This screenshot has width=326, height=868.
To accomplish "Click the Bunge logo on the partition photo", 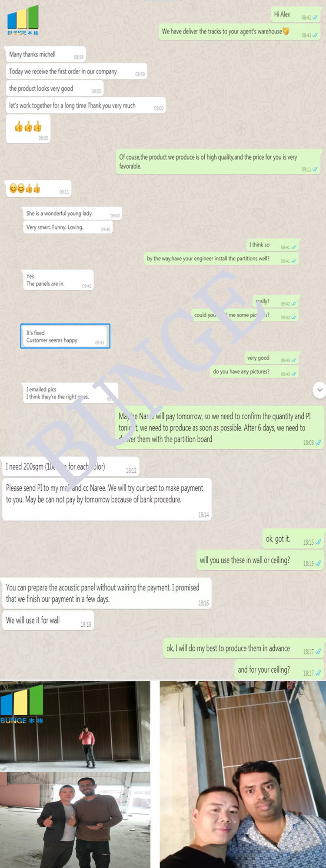I will coord(22,704).
